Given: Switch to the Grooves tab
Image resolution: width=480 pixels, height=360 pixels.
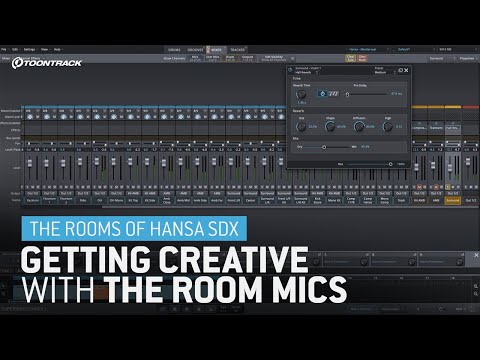Looking at the screenshot, I should 195,50.
